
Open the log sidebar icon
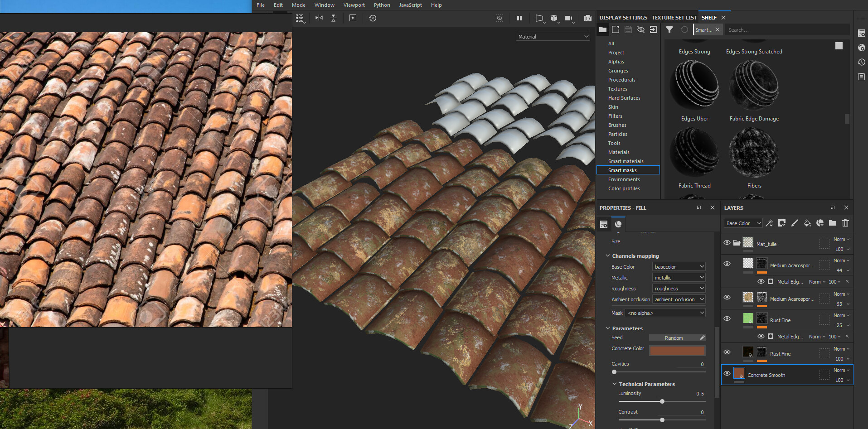pyautogui.click(x=862, y=77)
